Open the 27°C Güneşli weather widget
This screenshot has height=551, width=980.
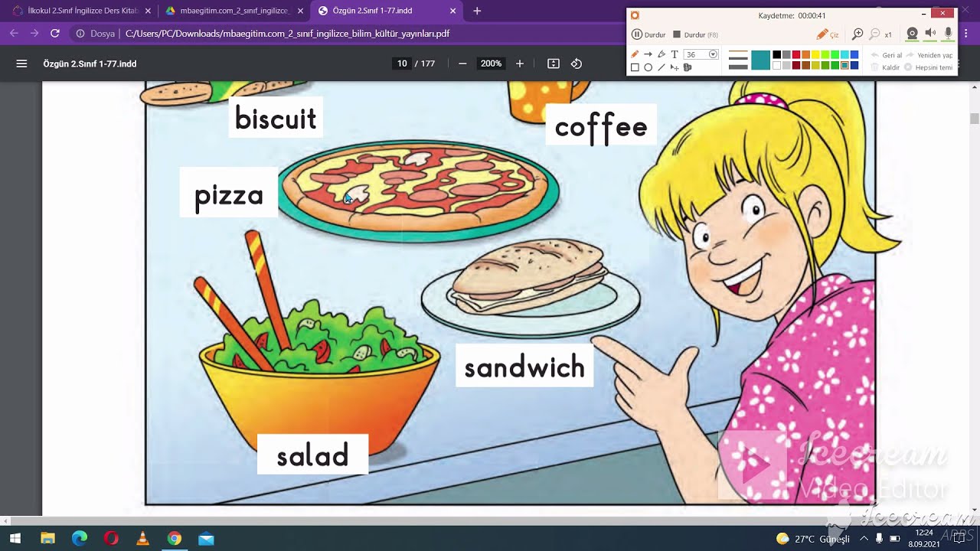813,539
